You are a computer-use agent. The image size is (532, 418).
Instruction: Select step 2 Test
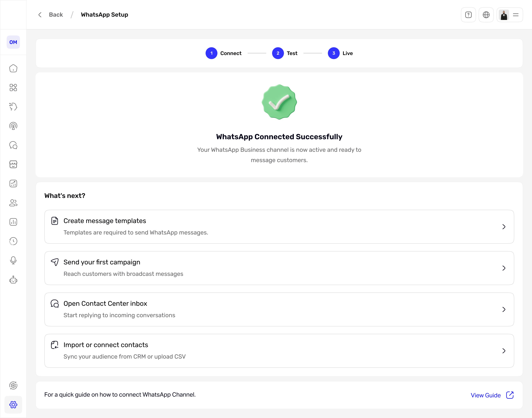pos(285,53)
